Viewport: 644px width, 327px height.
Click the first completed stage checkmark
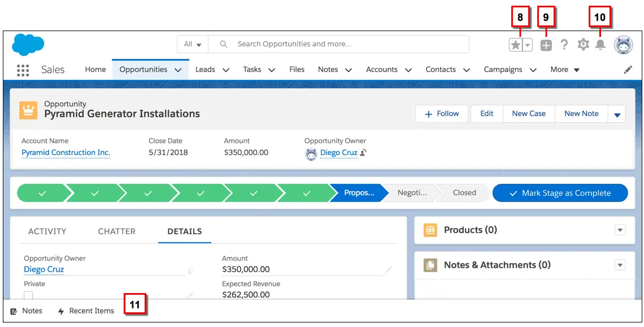(x=43, y=193)
